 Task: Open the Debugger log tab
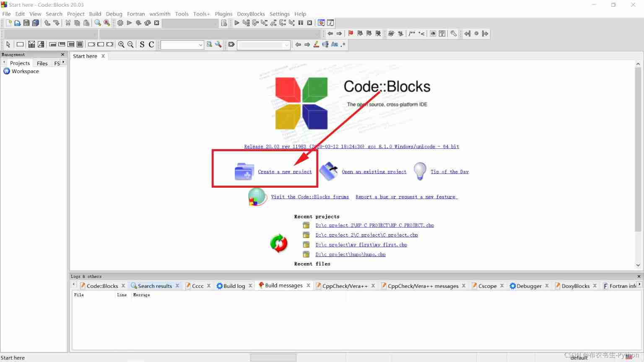[x=529, y=286]
